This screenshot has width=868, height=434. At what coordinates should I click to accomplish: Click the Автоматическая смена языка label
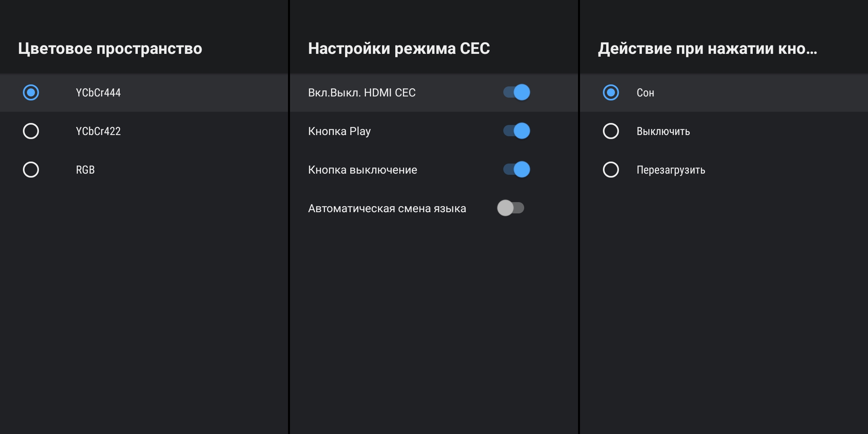(x=387, y=209)
